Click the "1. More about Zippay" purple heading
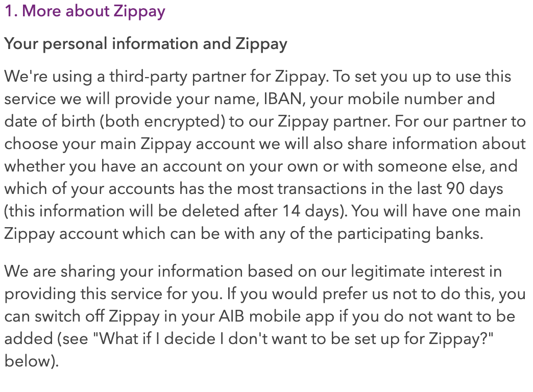 [85, 11]
